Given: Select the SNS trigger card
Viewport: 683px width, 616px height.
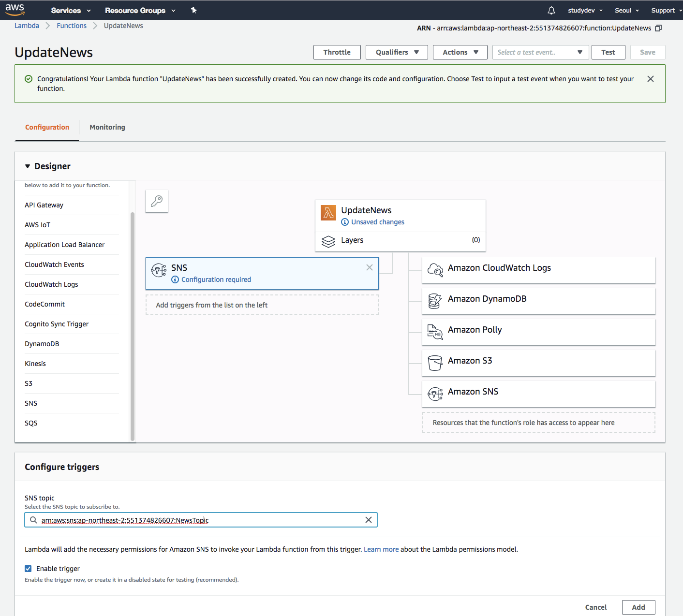Looking at the screenshot, I should (x=262, y=274).
